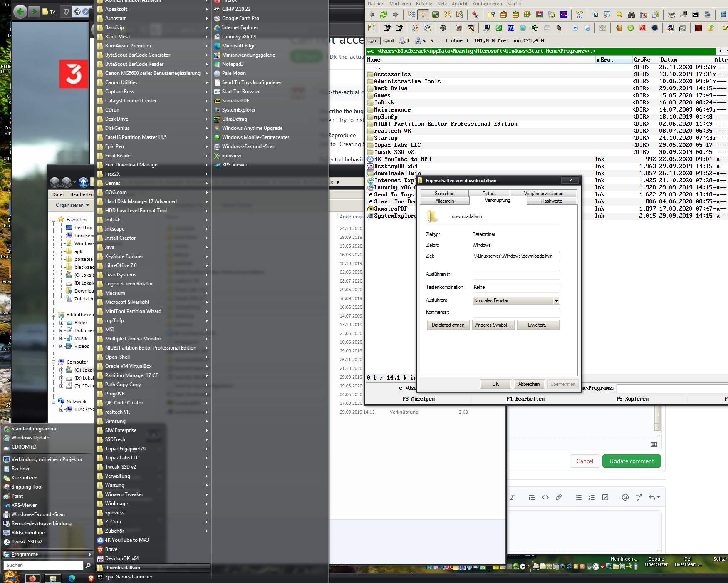
Task: Expand the Bilder library node
Action: click(x=62, y=323)
